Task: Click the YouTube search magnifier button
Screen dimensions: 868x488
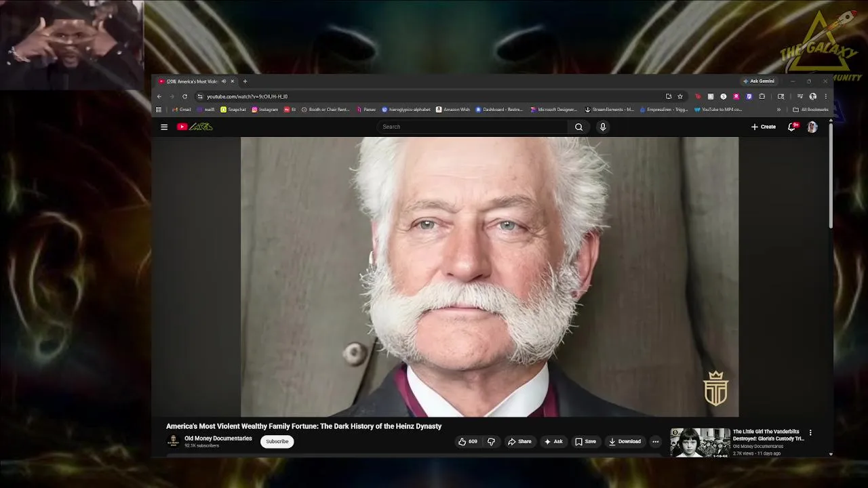Action: 578,127
